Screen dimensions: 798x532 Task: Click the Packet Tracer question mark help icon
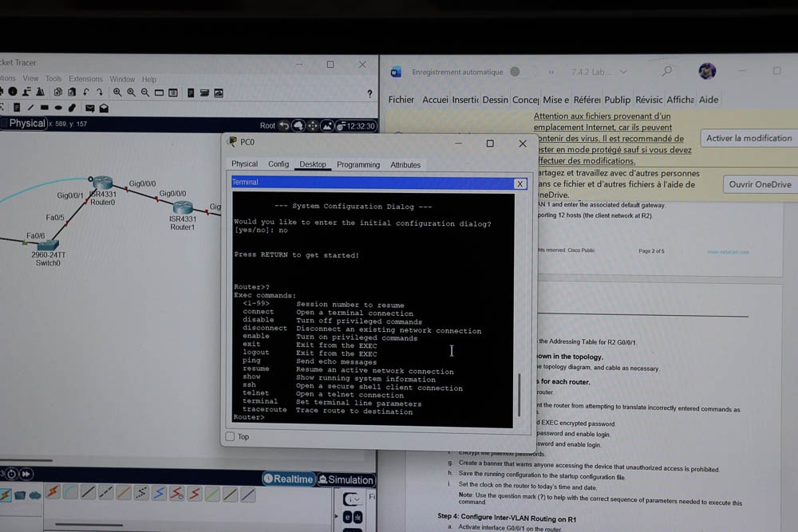[x=369, y=93]
